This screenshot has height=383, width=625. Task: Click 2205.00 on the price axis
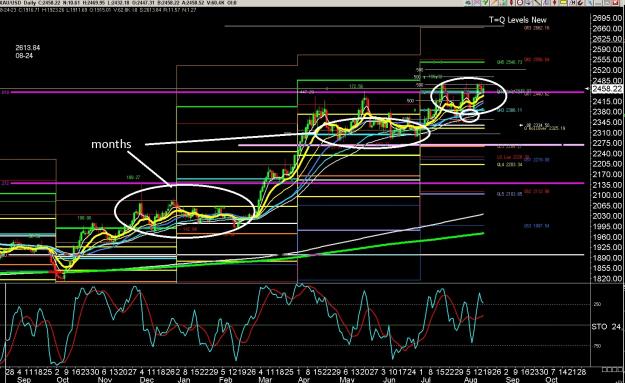[607, 164]
